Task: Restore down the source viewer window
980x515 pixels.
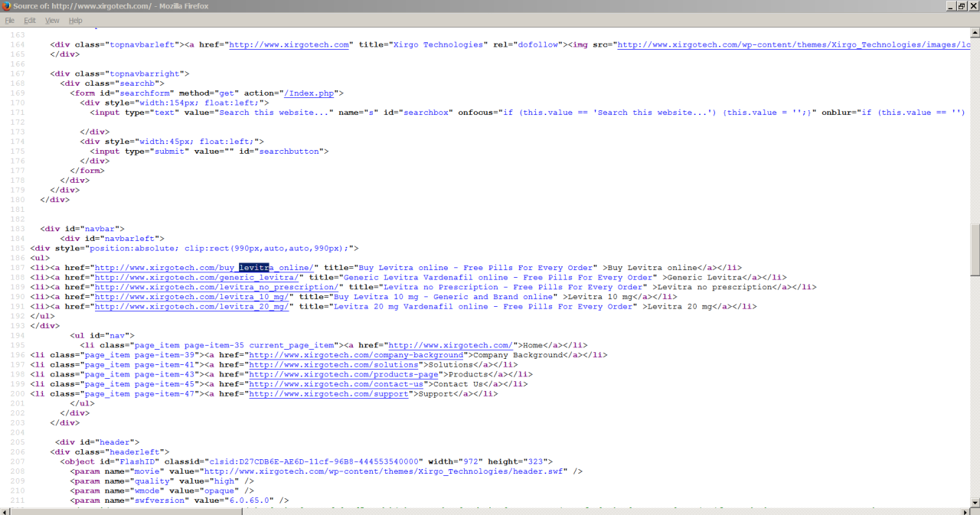Action: pyautogui.click(x=962, y=6)
